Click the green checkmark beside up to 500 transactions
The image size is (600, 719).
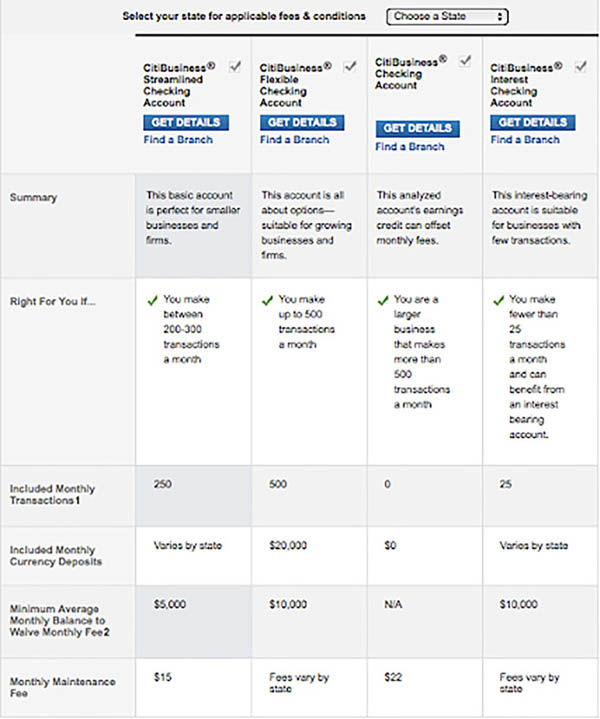(267, 301)
